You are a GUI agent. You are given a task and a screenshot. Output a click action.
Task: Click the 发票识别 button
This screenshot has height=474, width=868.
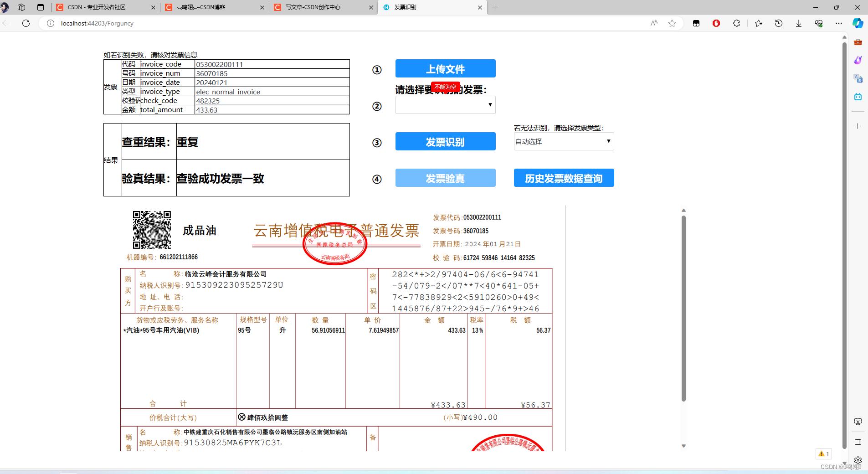[446, 141]
